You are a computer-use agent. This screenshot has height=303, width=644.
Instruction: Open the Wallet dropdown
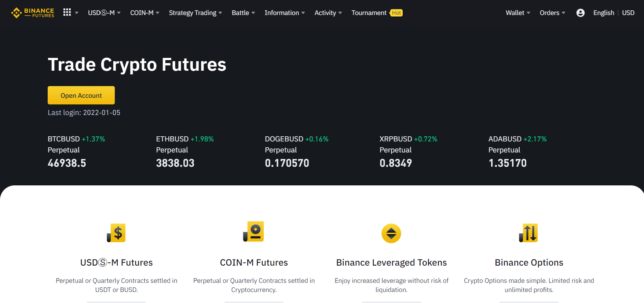coord(518,13)
